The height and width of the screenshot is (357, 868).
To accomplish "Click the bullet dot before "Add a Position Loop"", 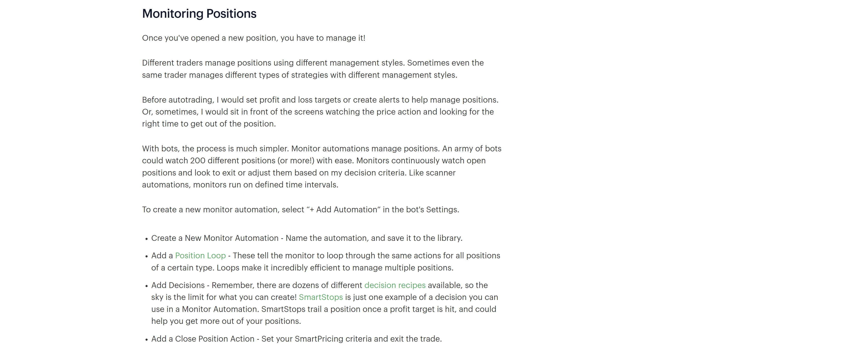I will [x=147, y=256].
